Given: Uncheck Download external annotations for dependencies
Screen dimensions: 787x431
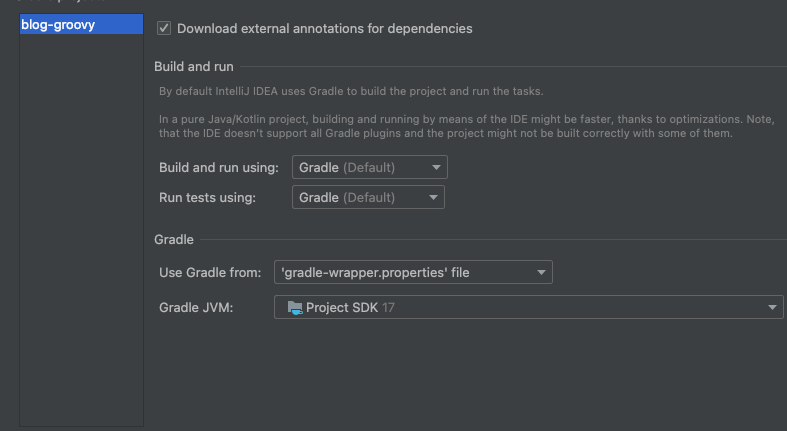Looking at the screenshot, I should (x=164, y=28).
